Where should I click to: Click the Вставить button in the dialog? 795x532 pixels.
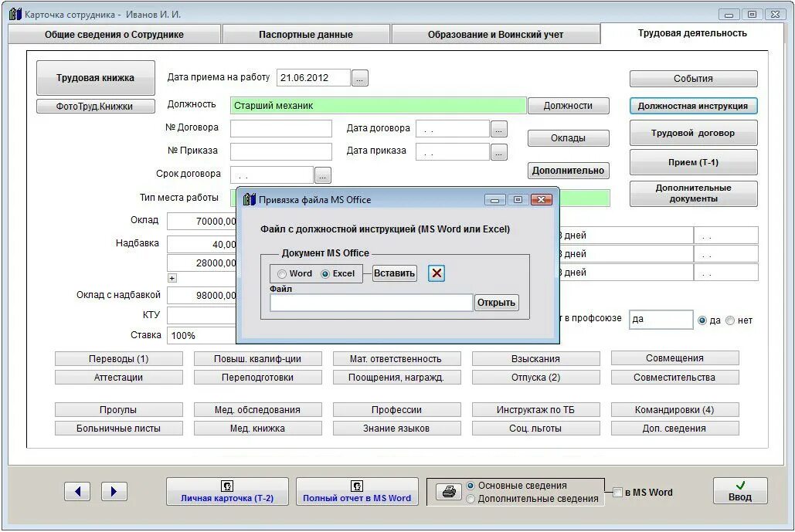coord(393,273)
